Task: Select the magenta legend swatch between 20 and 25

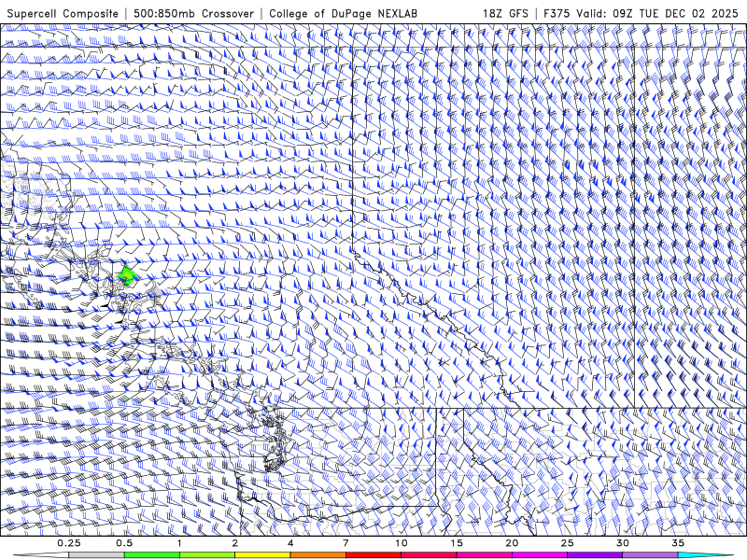Action: tap(540, 555)
